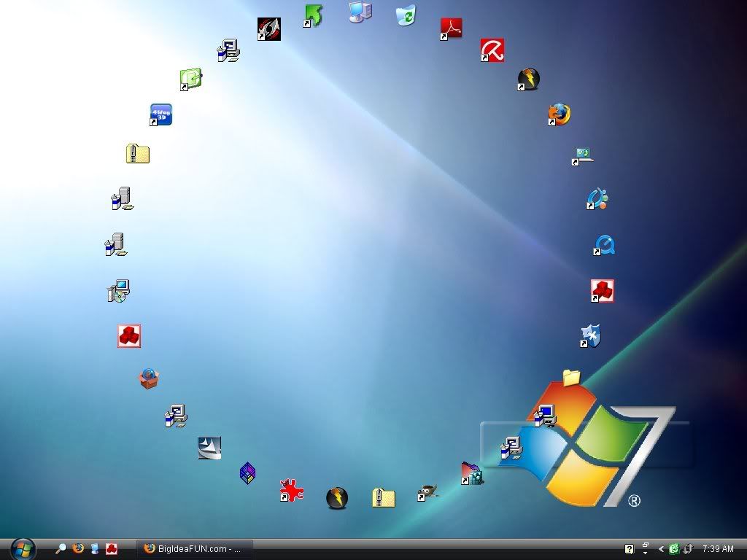Open the green arrow shortcut on the desktop
Viewport: 747px width, 560px height.
tap(313, 16)
